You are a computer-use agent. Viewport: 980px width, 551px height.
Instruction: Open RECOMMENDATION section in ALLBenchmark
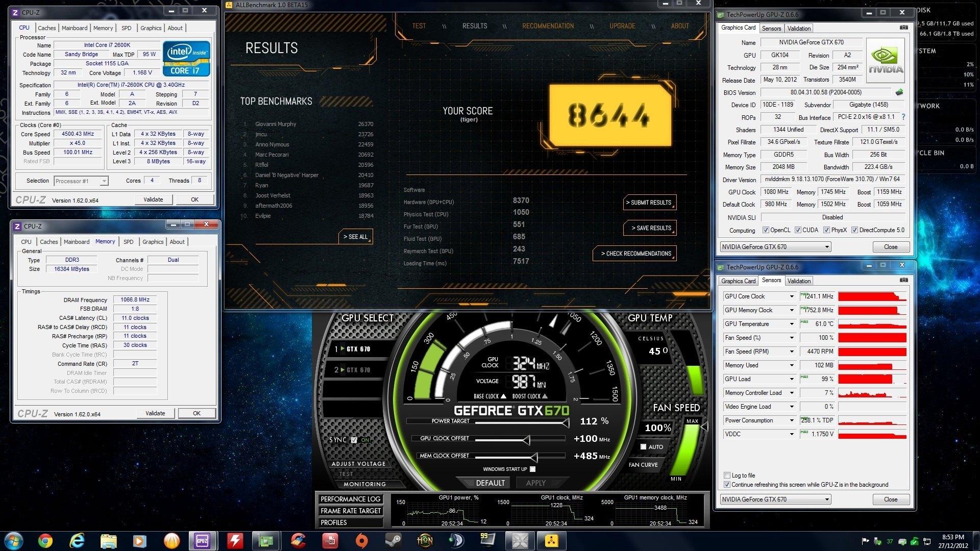[548, 26]
